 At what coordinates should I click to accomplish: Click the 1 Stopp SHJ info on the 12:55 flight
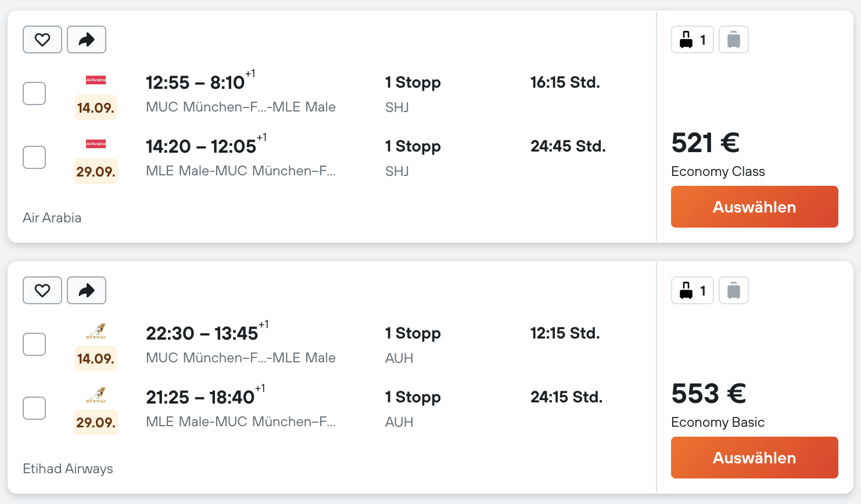coord(413,94)
